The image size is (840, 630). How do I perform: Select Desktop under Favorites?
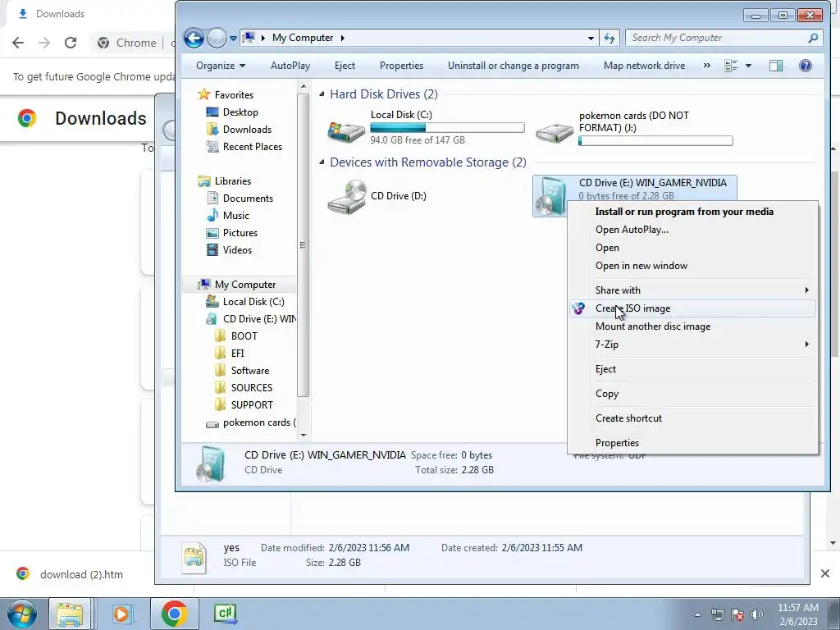pyautogui.click(x=240, y=112)
